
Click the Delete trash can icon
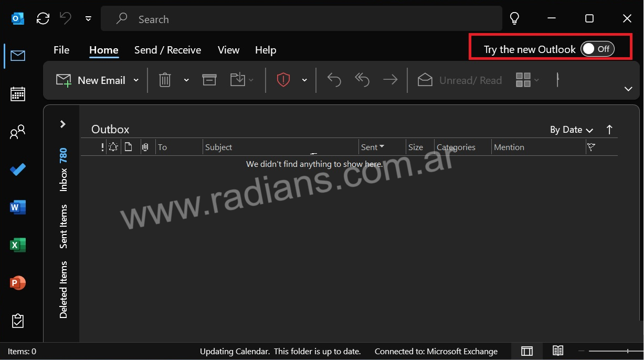(x=165, y=80)
